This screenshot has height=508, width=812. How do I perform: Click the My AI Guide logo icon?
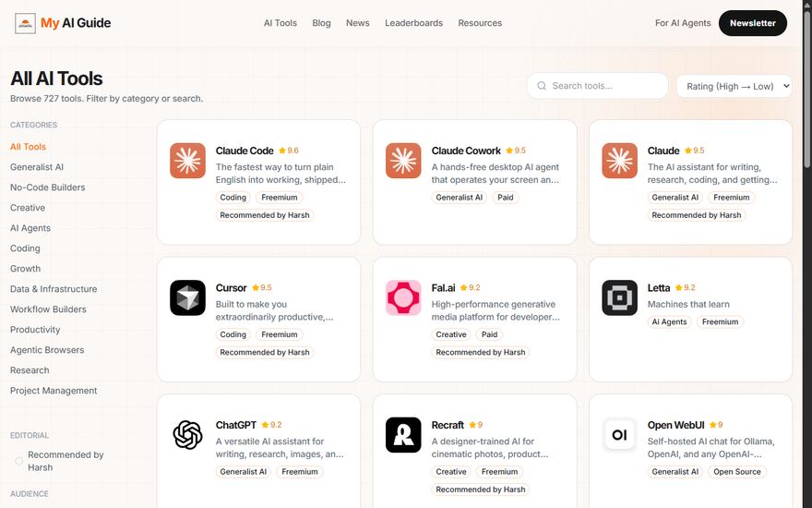pyautogui.click(x=25, y=23)
